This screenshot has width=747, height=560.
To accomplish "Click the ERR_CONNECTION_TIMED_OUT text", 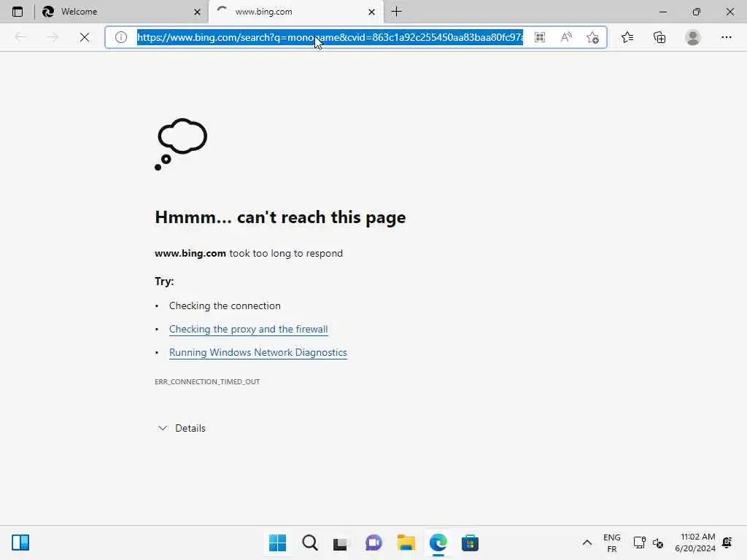I will [x=207, y=381].
